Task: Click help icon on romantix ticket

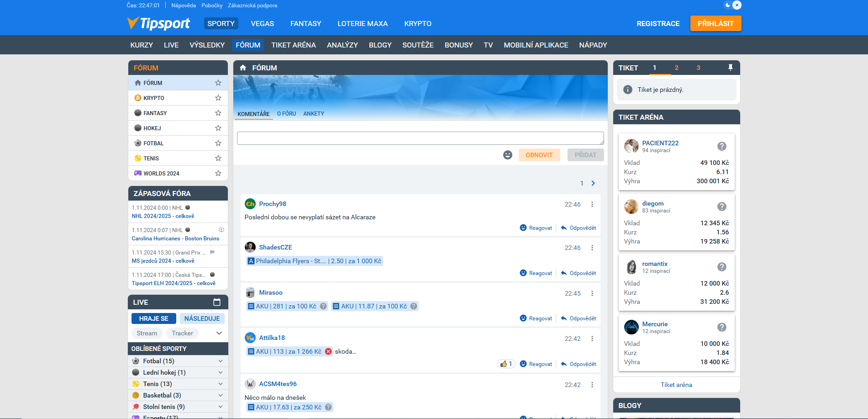Action: (722, 267)
